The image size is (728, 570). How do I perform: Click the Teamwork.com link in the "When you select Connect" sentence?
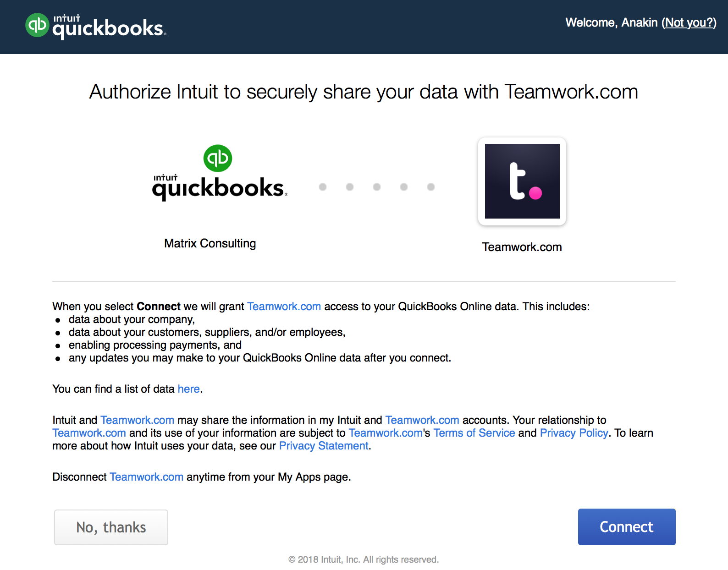point(284,307)
